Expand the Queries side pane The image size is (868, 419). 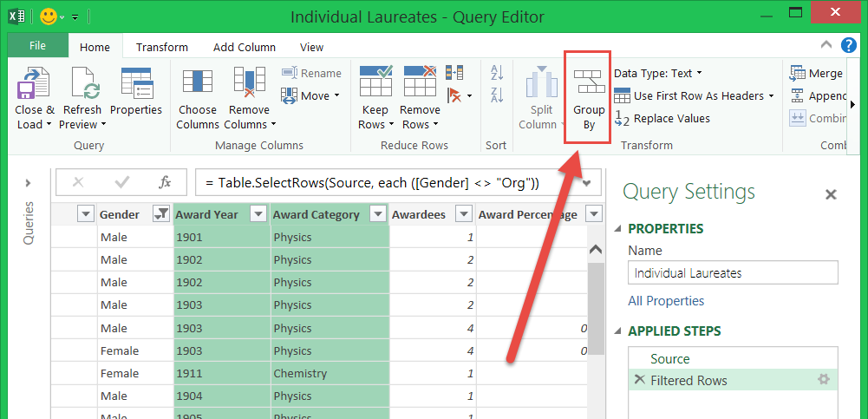pos(28,182)
